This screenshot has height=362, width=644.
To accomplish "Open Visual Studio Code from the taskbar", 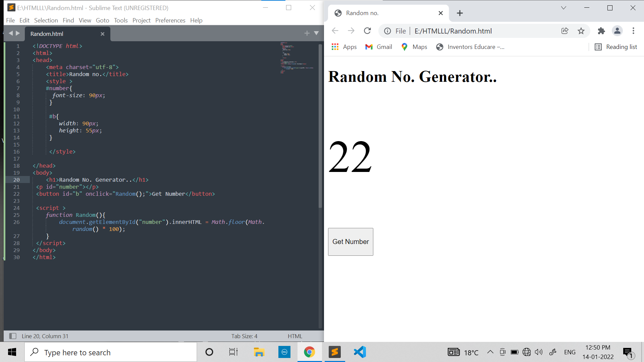I will click(x=360, y=352).
